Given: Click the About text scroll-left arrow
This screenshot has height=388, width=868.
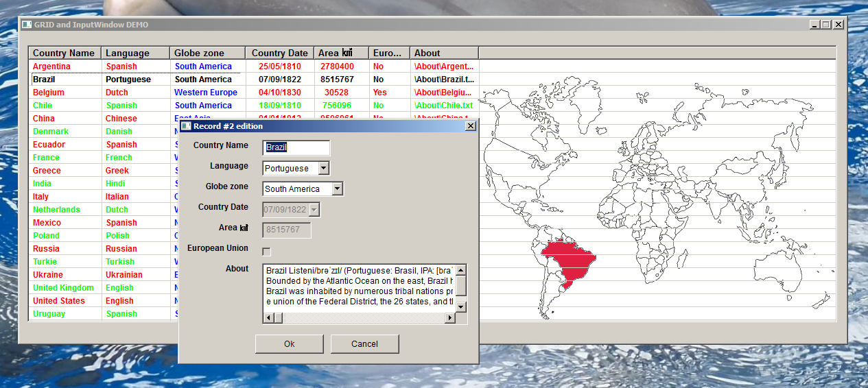Looking at the screenshot, I should pos(268,318).
